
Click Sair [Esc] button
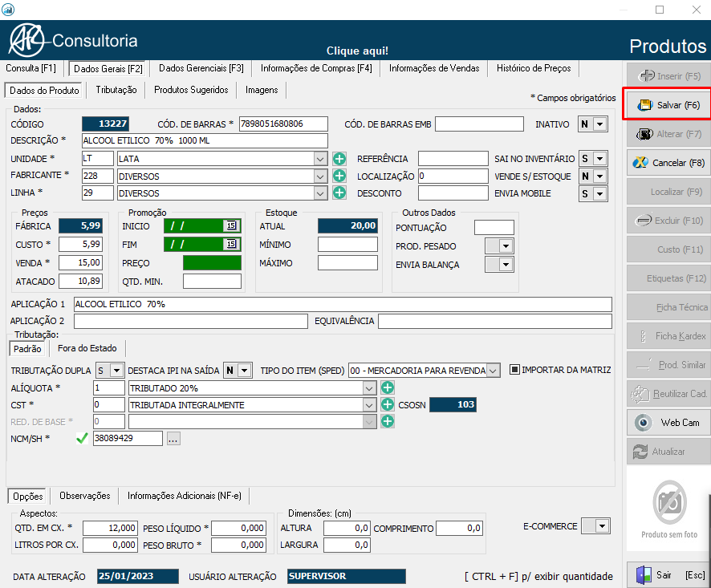(668, 575)
